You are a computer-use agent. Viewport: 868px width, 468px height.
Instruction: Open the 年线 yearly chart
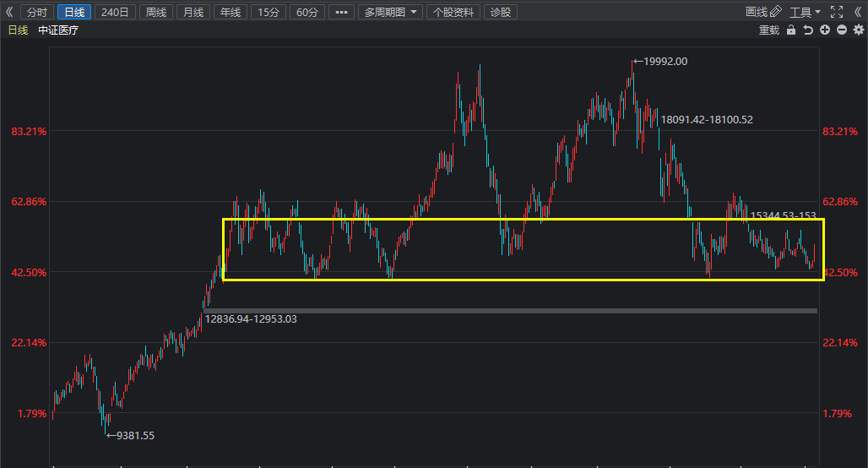231,12
